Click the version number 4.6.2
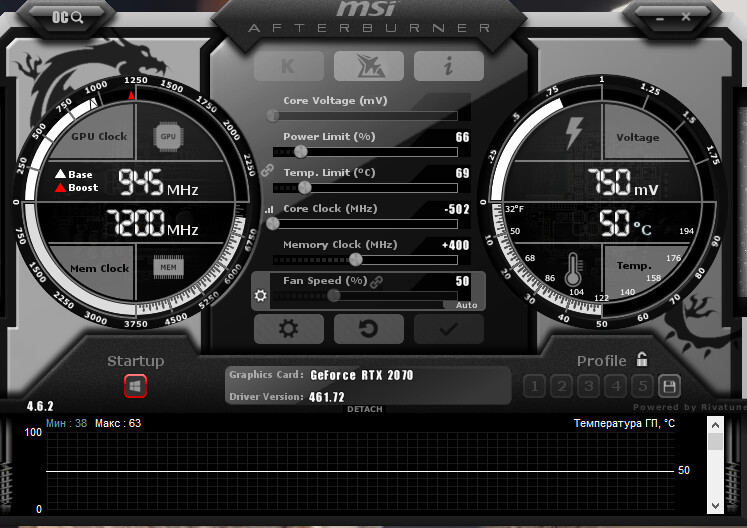The height and width of the screenshot is (528, 747). coord(40,406)
